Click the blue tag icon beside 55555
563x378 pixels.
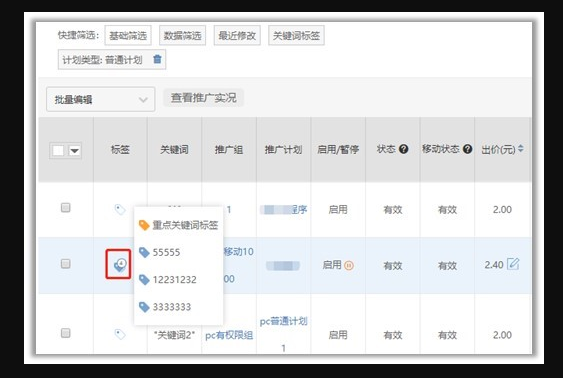coord(144,252)
